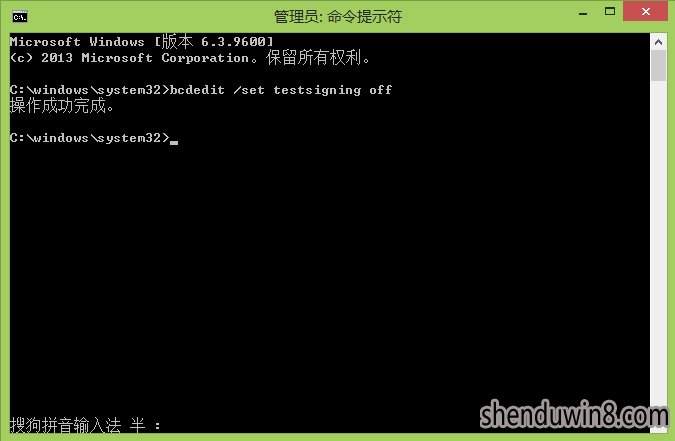The height and width of the screenshot is (441, 675).
Task: Close the 管理员: 命令提示符 window
Action: [x=645, y=11]
